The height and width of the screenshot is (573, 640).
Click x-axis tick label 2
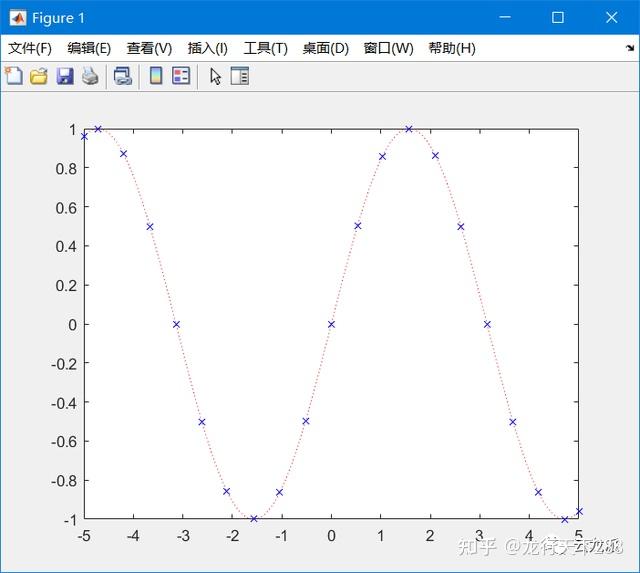tap(430, 536)
